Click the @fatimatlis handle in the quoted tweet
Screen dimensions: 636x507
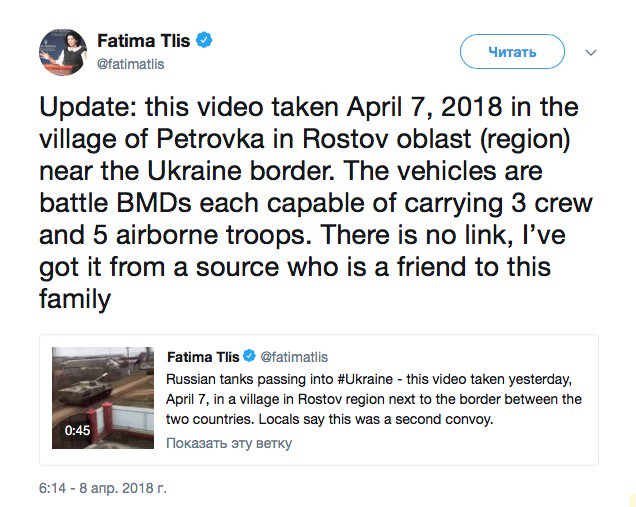(294, 357)
